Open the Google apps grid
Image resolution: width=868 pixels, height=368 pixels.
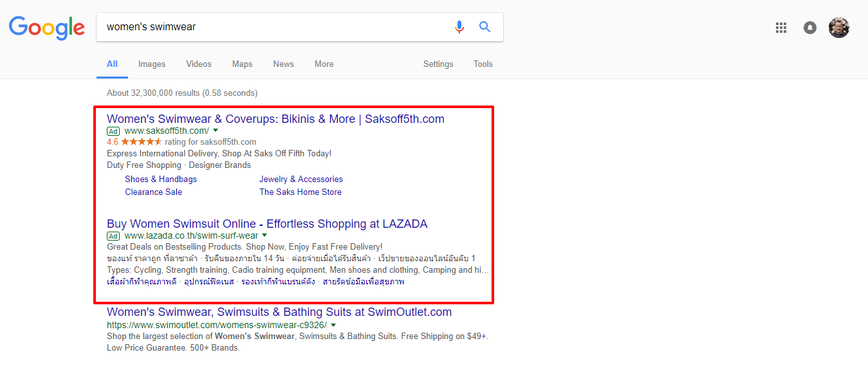[x=781, y=28]
